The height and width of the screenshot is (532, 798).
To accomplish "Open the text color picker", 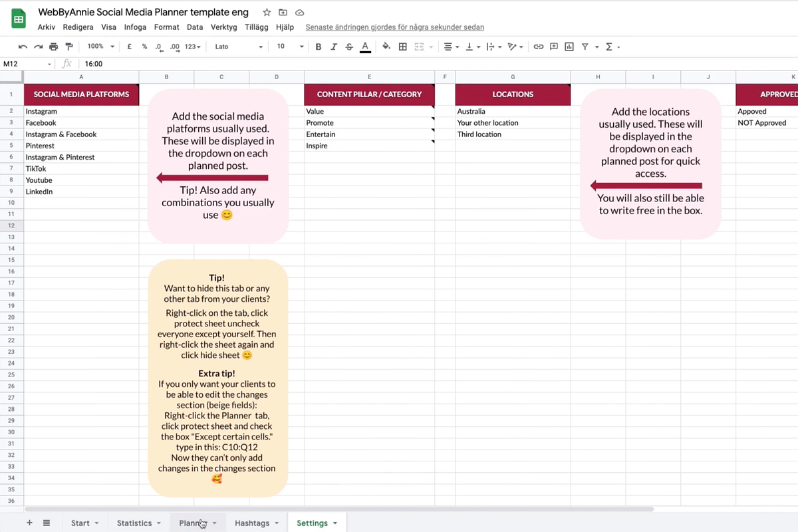I will (365, 47).
